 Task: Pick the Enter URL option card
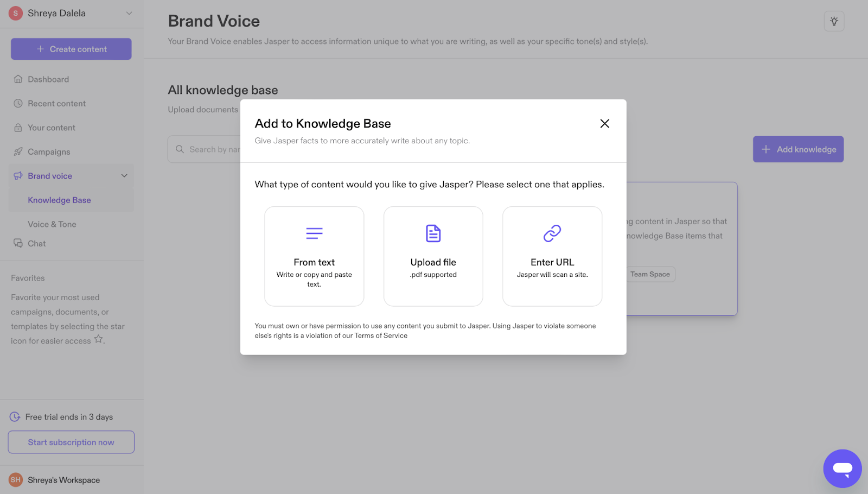click(552, 256)
